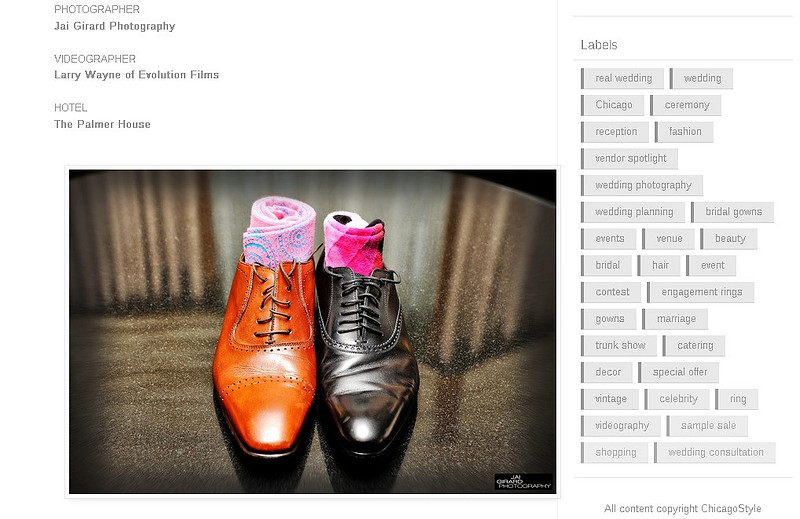Select the 'sample sale' label
This screenshot has width=800, height=519.
707,426
